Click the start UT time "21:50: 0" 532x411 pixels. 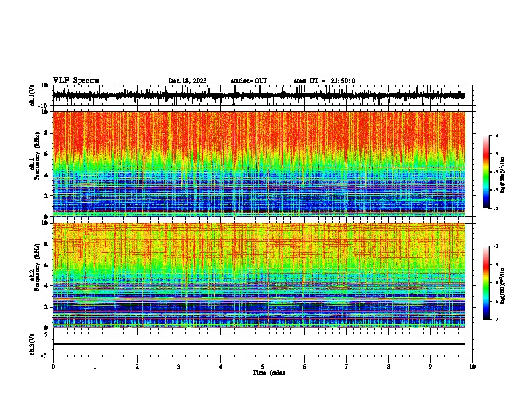click(343, 81)
